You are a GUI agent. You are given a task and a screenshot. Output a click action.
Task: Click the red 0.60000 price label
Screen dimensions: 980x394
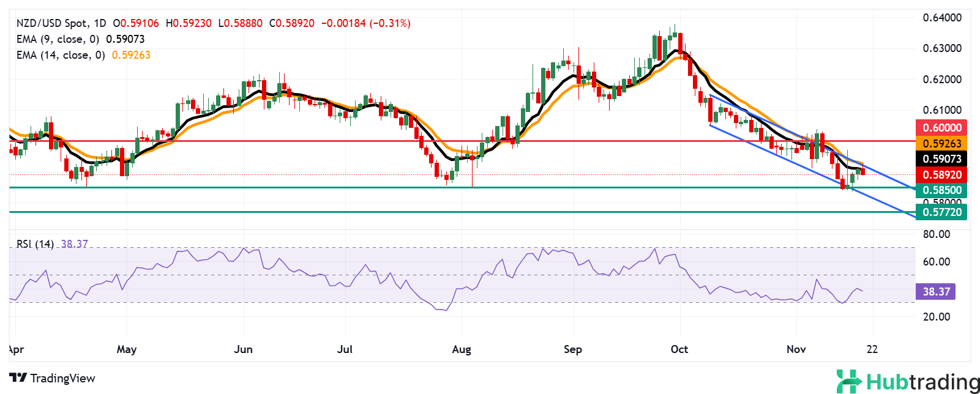(941, 128)
